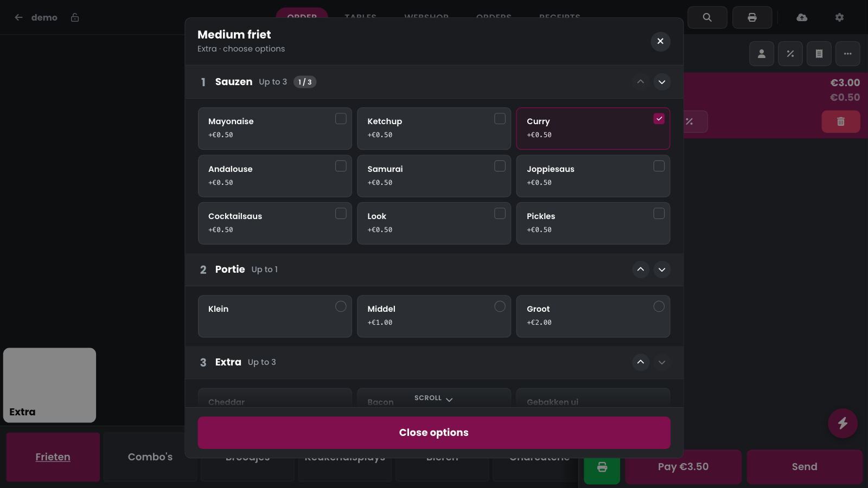Click down chevron of Sauzen section

pyautogui.click(x=662, y=82)
